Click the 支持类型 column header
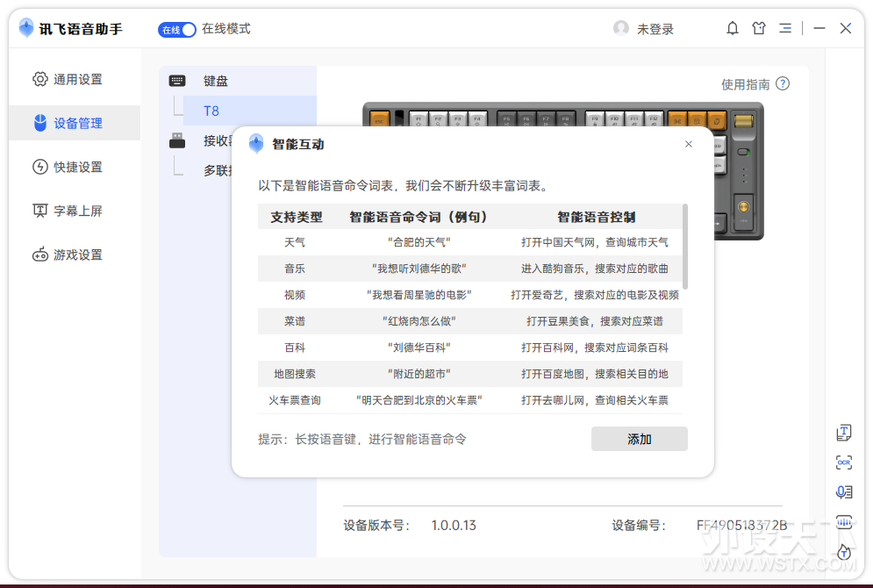 [x=297, y=217]
